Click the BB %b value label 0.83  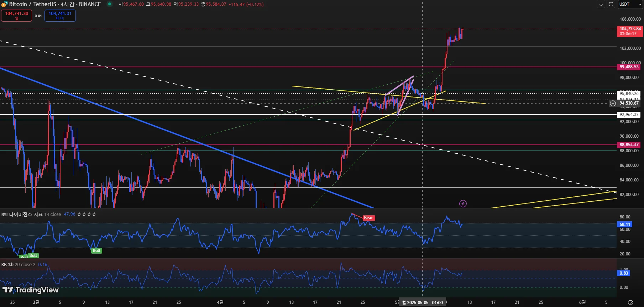624,273
